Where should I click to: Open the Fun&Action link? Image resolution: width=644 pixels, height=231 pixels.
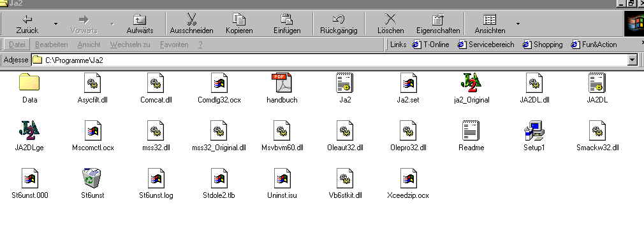tap(594, 45)
